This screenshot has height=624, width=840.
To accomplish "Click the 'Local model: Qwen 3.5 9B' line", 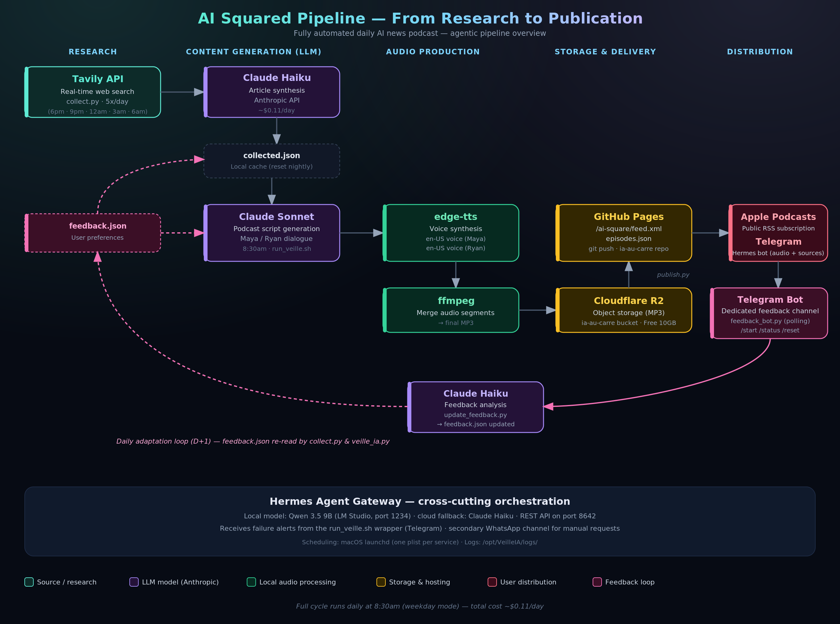I will 420,516.
